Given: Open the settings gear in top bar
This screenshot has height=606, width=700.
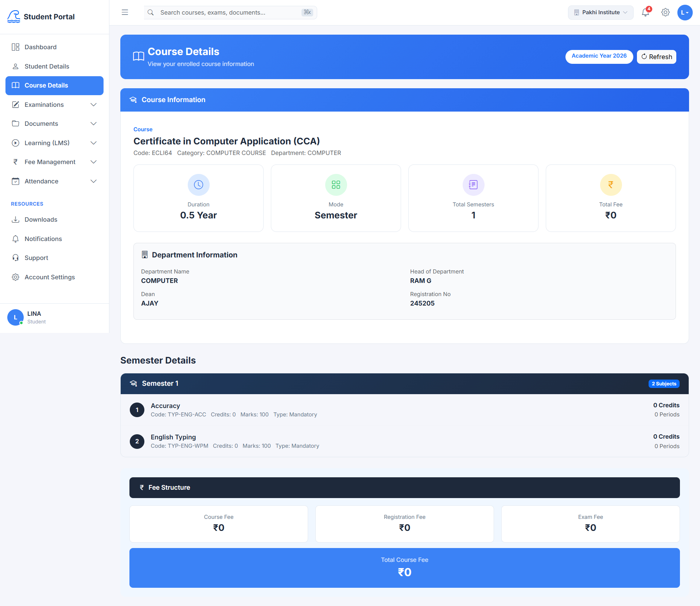Looking at the screenshot, I should (665, 12).
